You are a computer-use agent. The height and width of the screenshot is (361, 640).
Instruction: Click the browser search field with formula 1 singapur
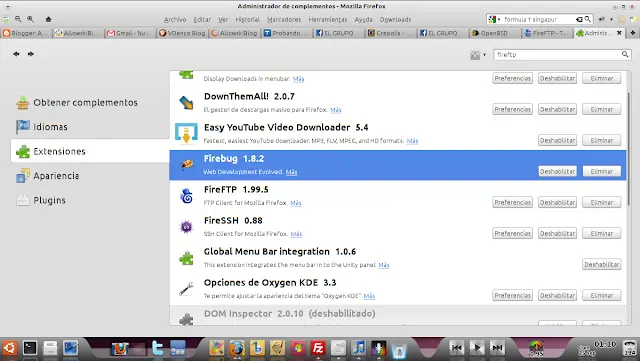click(539, 19)
